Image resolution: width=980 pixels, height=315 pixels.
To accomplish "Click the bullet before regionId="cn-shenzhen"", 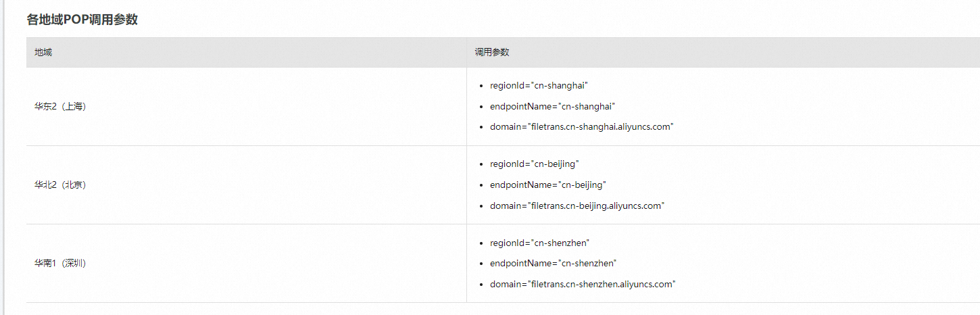I will tap(481, 243).
